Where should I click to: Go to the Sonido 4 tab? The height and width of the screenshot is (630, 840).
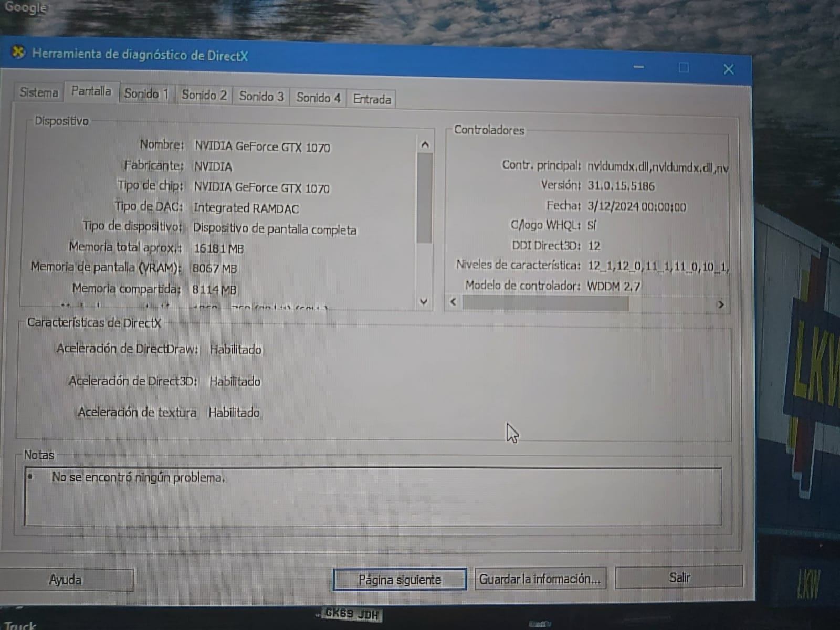[318, 98]
